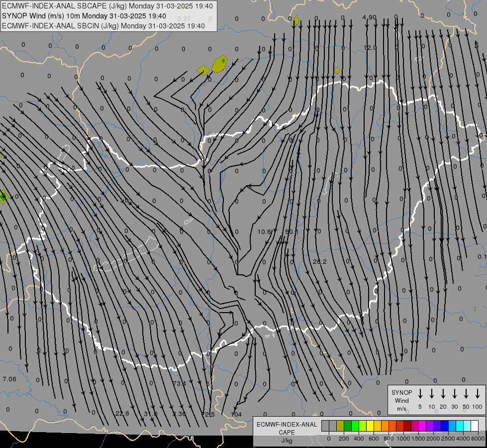Click the wind arrow above the 20 m/s label
Image resolution: width=487 pixels, height=448 pixels.
point(443,394)
